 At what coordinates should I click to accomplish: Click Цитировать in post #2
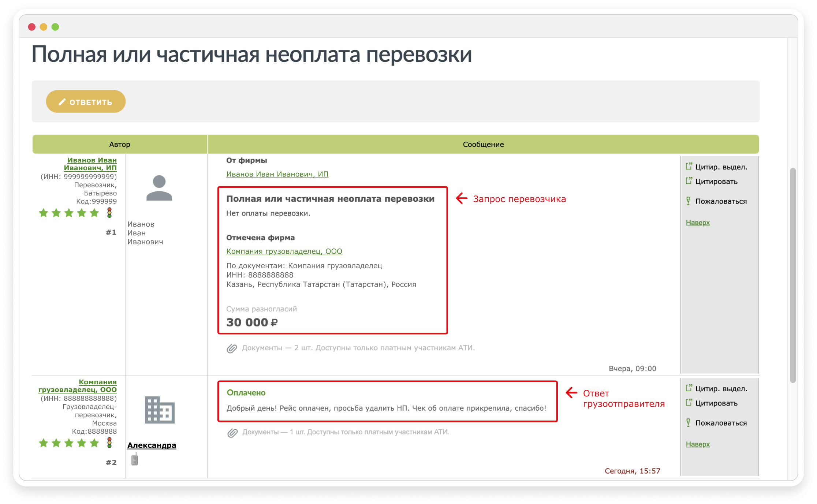tap(716, 403)
